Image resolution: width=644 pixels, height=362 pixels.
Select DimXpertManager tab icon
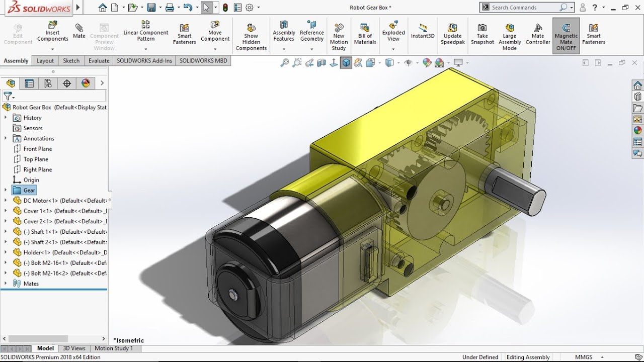(x=66, y=83)
